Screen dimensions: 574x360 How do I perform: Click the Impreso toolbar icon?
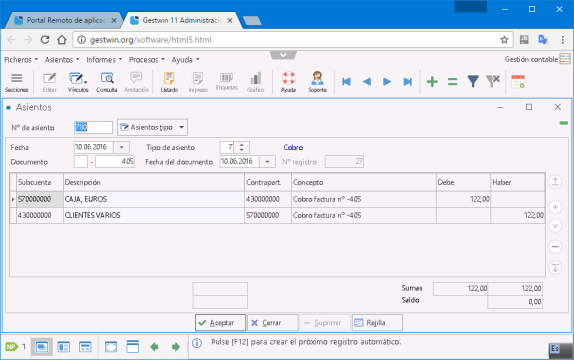pyautogui.click(x=198, y=82)
